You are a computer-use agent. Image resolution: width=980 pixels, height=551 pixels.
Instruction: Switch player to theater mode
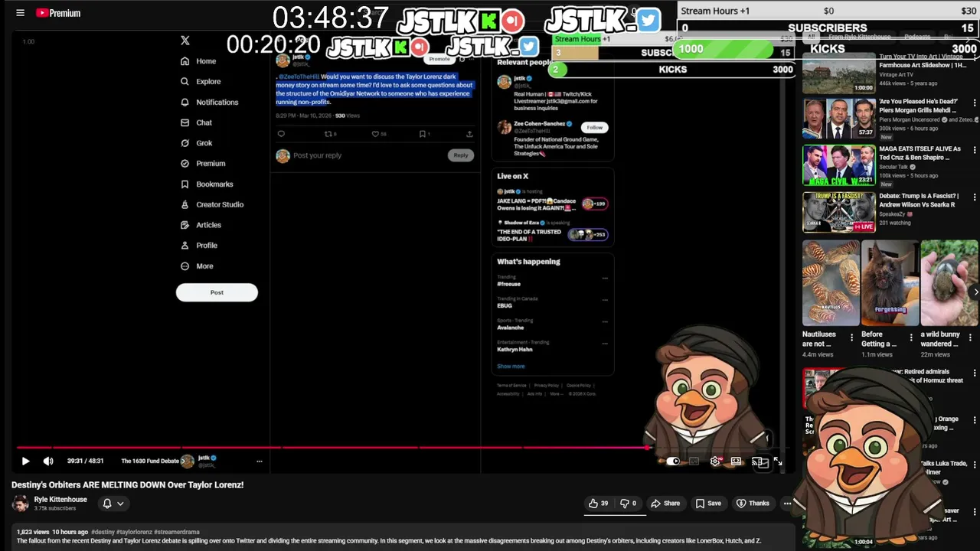click(x=736, y=461)
